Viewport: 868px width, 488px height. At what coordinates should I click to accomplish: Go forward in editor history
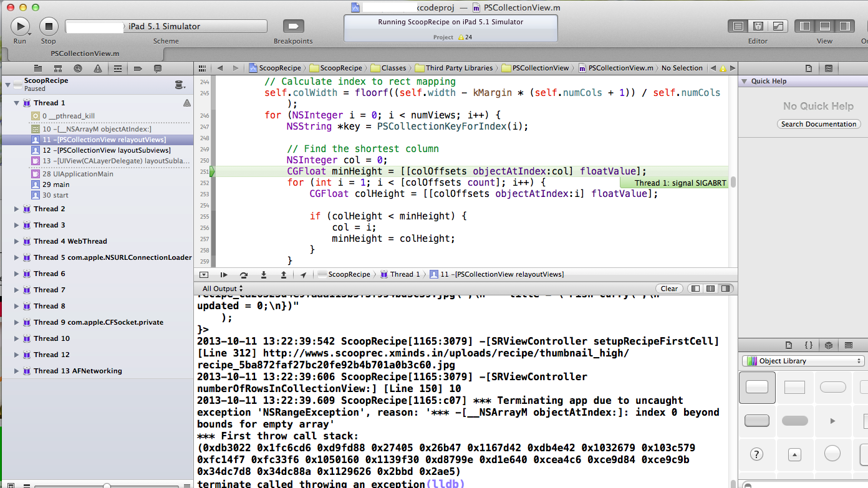pyautogui.click(x=235, y=68)
